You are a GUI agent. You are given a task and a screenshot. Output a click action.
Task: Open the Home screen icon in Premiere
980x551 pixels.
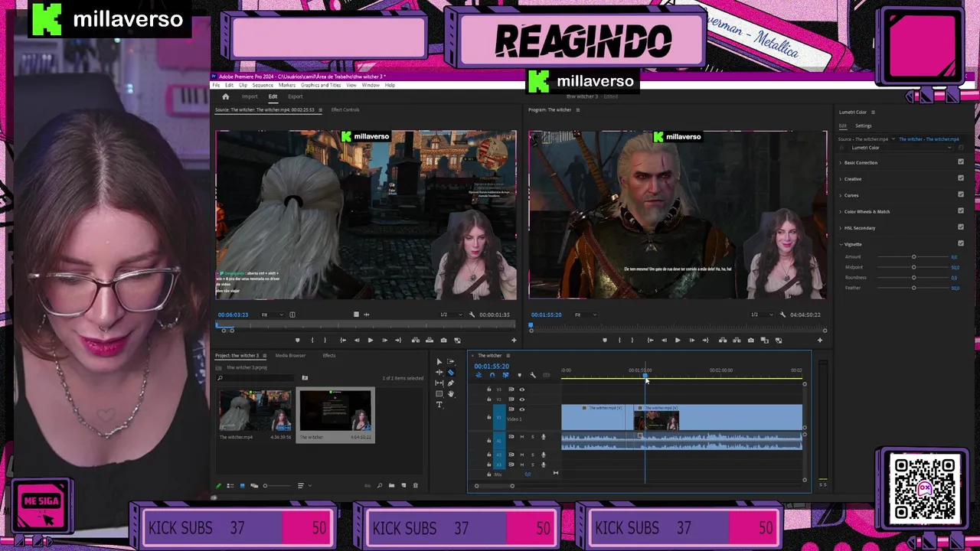click(225, 96)
